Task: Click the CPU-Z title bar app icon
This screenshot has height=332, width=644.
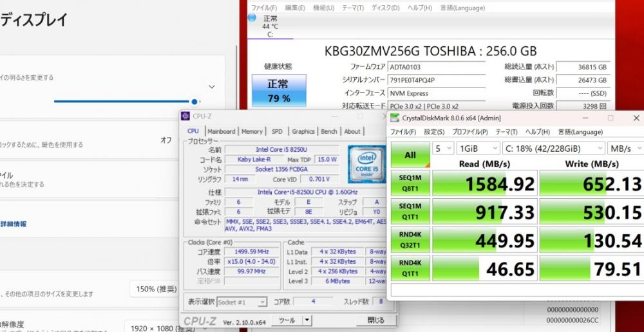Action: click(185, 116)
